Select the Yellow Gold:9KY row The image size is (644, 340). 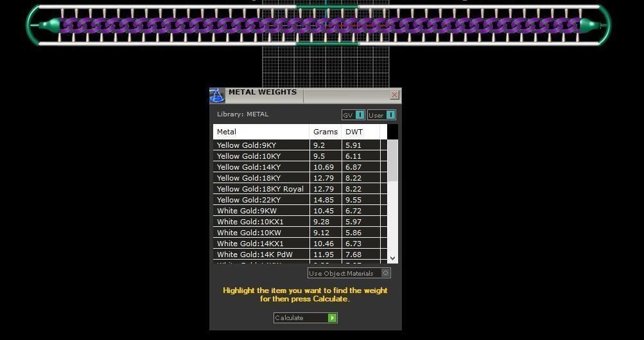300,145
